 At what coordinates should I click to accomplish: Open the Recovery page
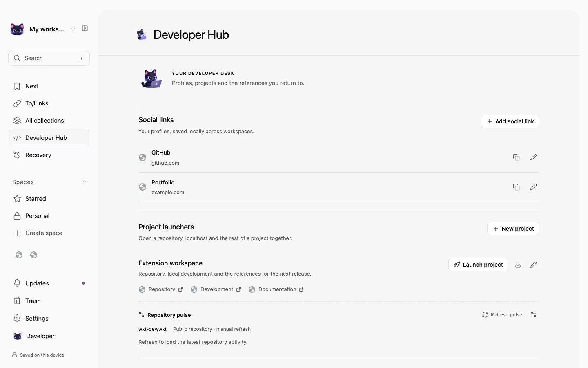tap(49, 155)
